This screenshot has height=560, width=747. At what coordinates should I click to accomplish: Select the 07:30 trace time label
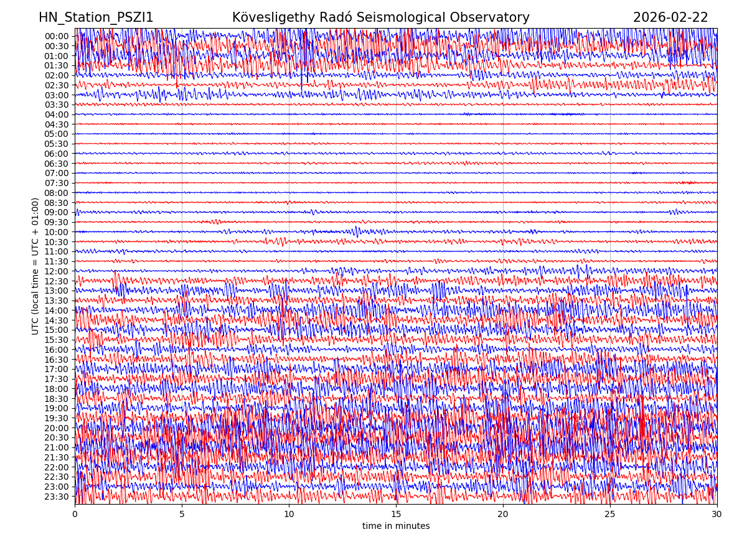56,183
